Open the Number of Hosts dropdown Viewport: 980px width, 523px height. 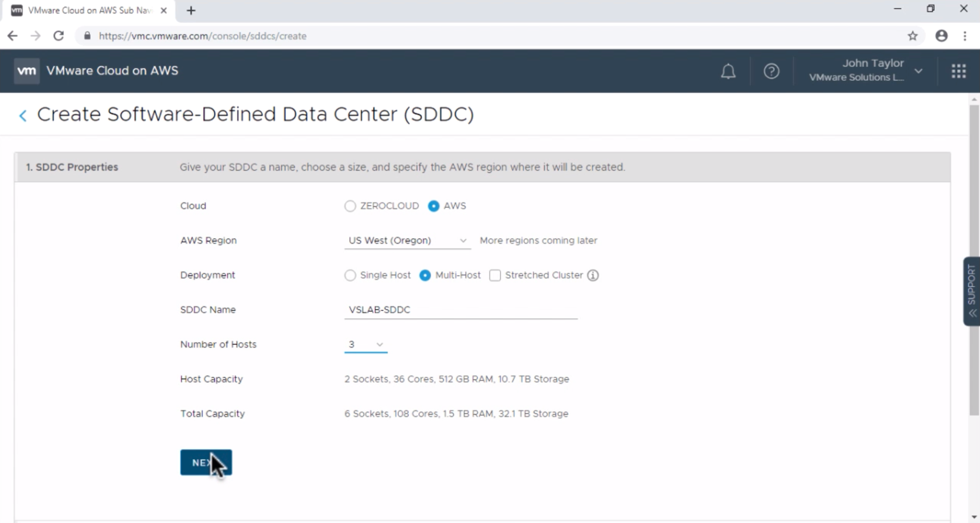click(x=366, y=344)
